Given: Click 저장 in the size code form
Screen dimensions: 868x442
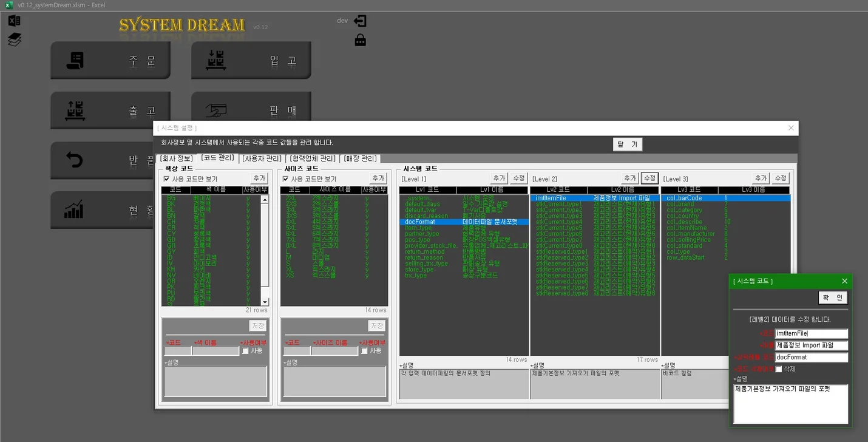Looking at the screenshot, I should (x=378, y=326).
